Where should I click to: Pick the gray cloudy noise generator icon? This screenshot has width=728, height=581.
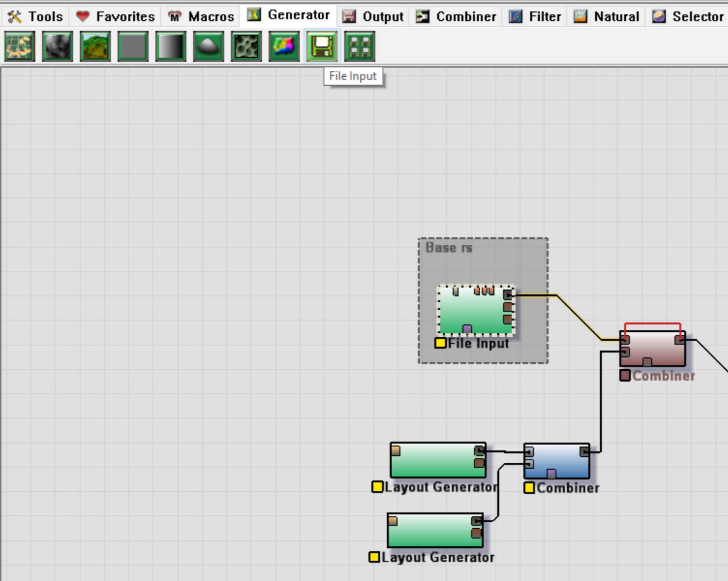[57, 46]
